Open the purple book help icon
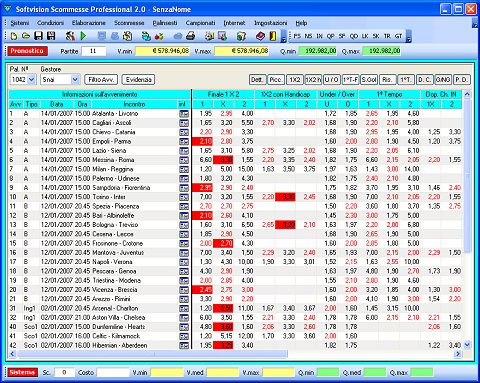Screen dimensions: 480x383 [260, 36]
